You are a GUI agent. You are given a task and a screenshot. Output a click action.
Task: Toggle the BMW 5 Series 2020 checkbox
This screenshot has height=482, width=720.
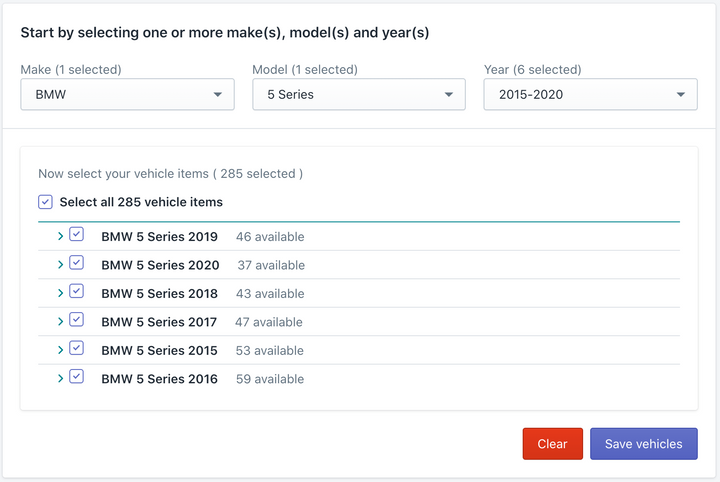[77, 263]
